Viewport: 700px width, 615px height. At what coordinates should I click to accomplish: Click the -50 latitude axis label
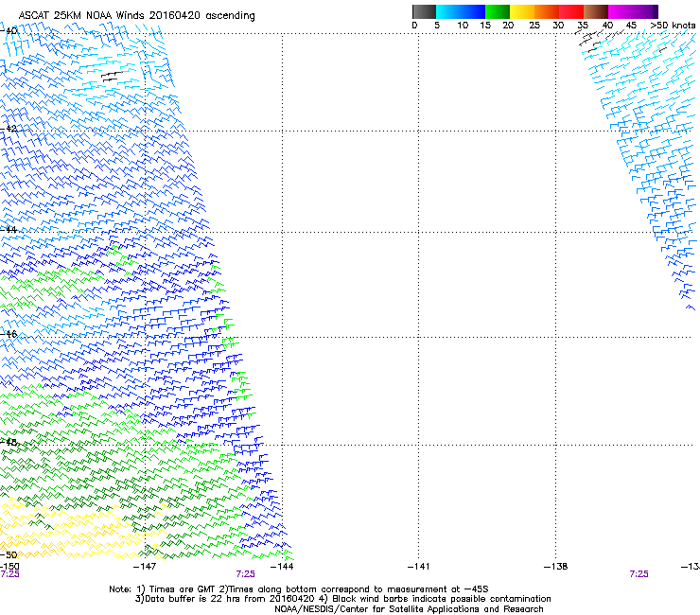[9, 554]
